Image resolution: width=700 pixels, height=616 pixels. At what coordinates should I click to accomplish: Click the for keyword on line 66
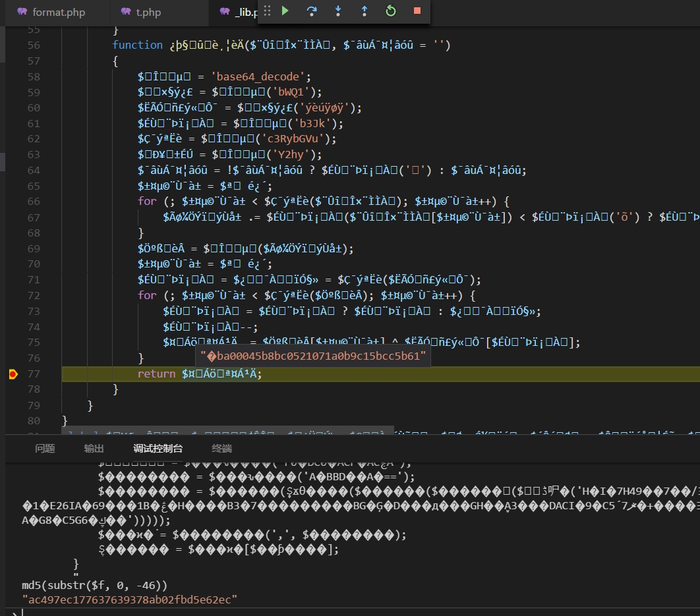147,202
